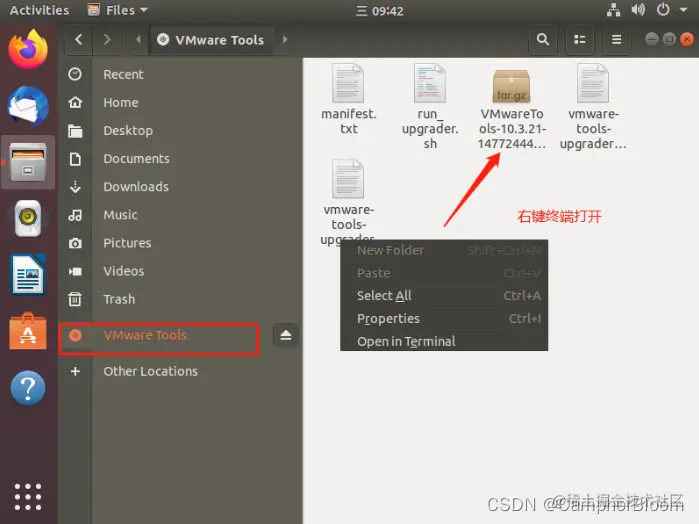Close the Files window
Image resolution: width=699 pixels, height=524 pixels.
(687, 39)
